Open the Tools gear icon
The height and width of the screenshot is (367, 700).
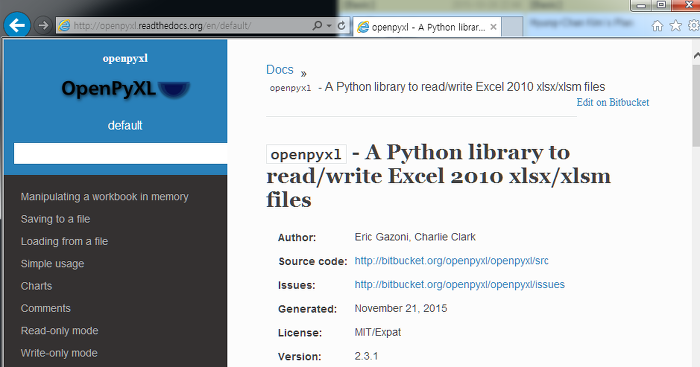click(694, 25)
